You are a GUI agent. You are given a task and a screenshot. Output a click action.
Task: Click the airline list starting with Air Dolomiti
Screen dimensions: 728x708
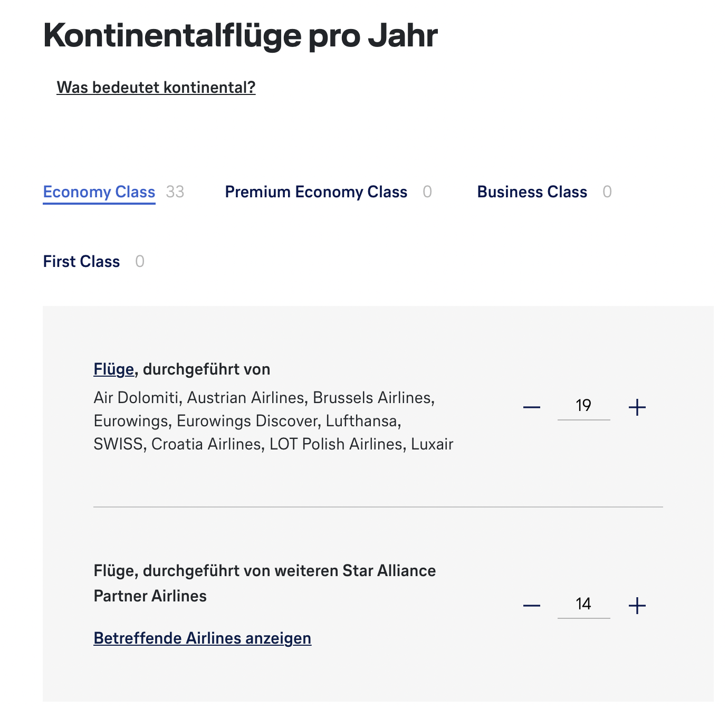273,421
